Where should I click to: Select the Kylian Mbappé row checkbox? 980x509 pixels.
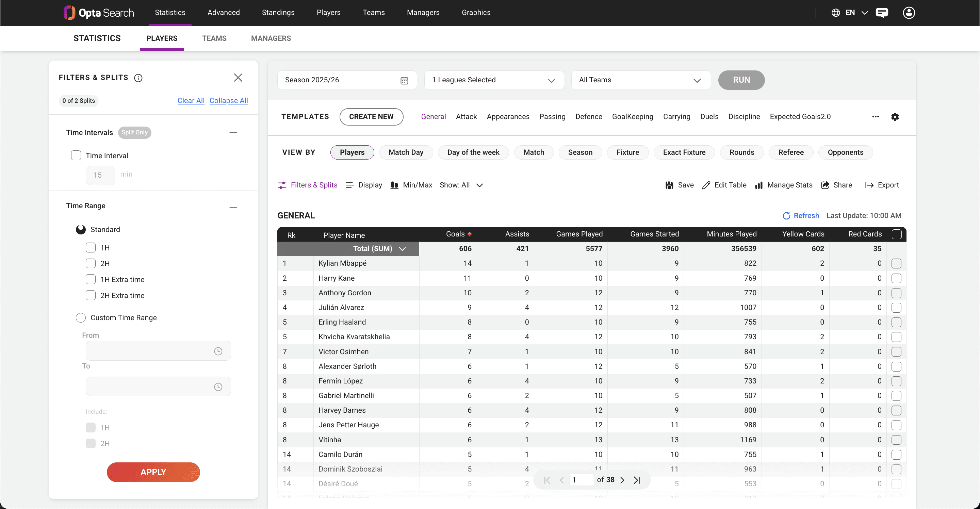tap(896, 263)
